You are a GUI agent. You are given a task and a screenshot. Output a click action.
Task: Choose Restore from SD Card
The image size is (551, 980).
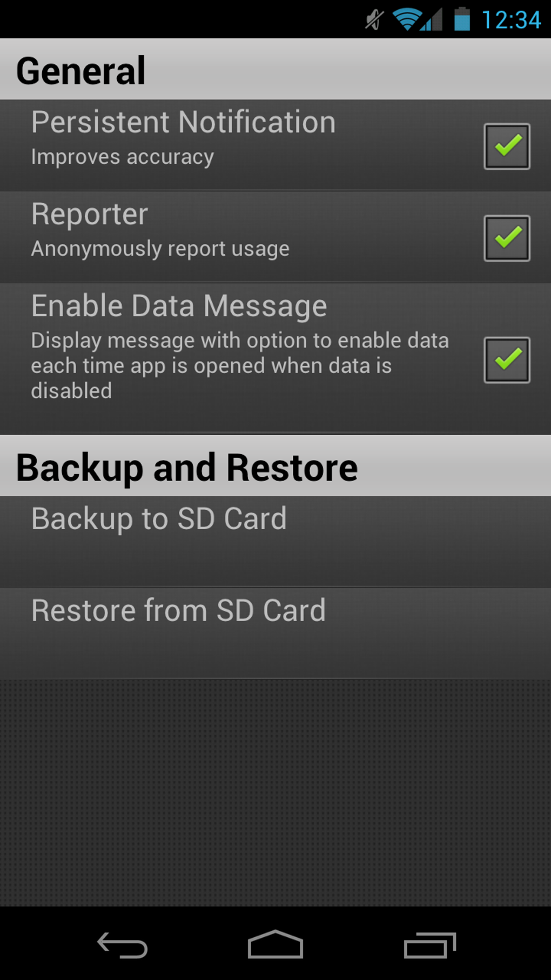click(x=275, y=634)
